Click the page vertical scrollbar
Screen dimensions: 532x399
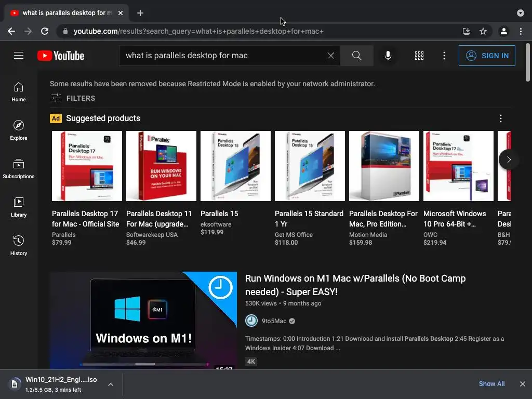click(x=528, y=63)
